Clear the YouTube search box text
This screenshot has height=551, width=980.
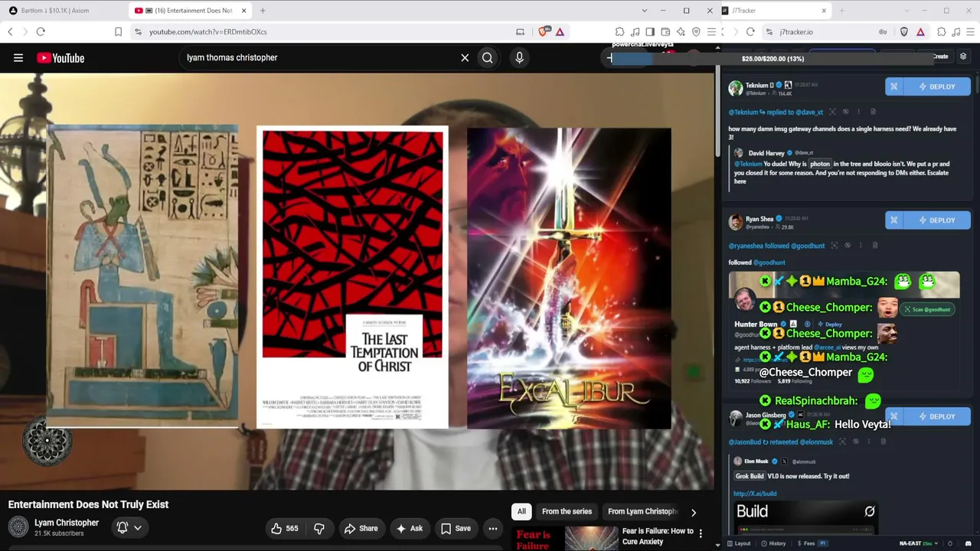click(x=465, y=57)
